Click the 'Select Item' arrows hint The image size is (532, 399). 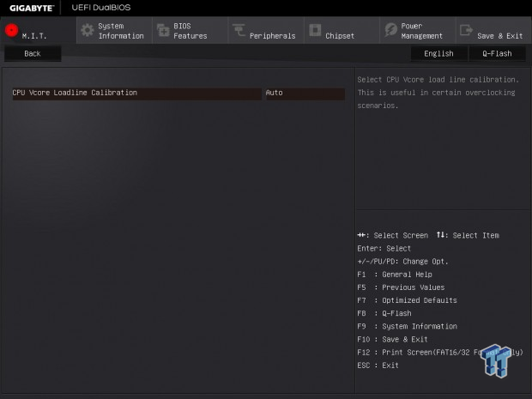(468, 235)
